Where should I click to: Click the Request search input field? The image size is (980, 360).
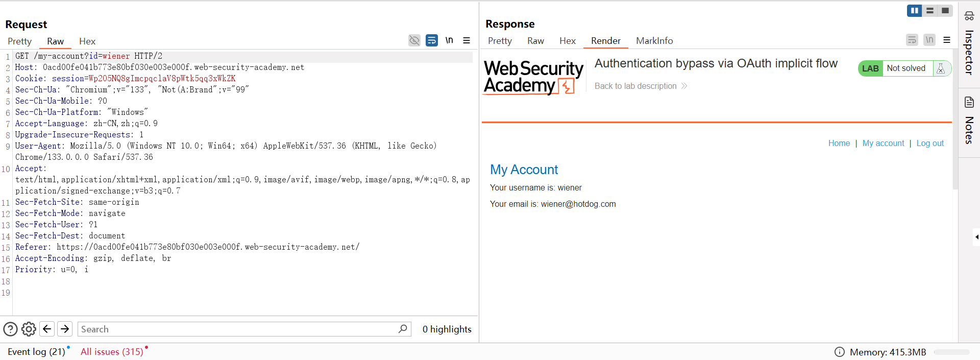coord(237,329)
